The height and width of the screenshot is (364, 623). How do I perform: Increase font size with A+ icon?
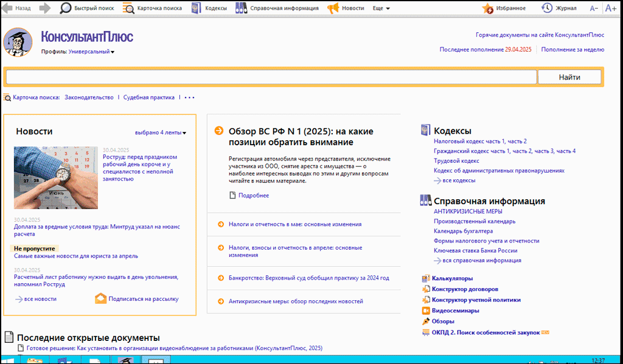click(x=610, y=9)
